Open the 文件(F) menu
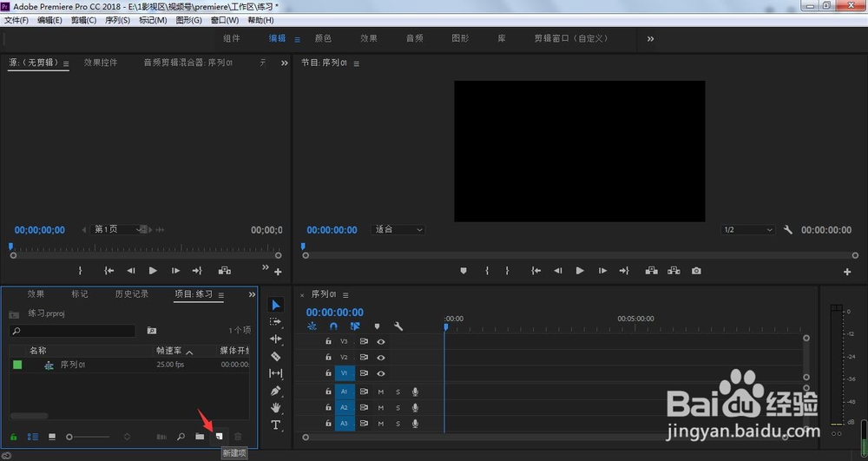The height and width of the screenshot is (461, 868). (x=16, y=20)
